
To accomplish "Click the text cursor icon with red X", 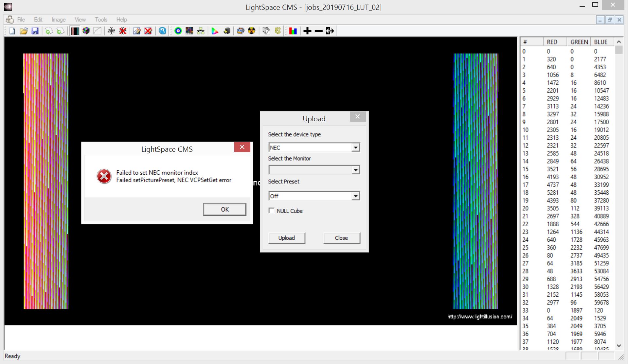I will pos(123,31).
